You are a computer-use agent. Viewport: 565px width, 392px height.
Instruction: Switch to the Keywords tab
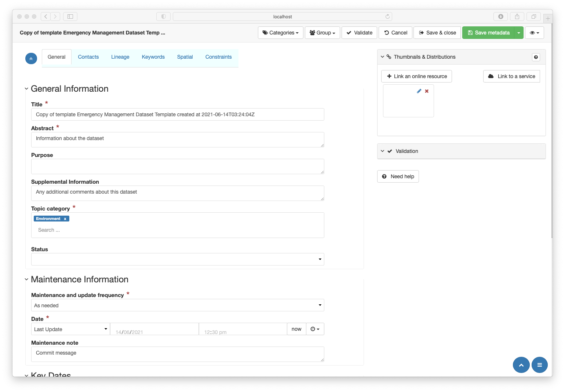[x=153, y=57]
